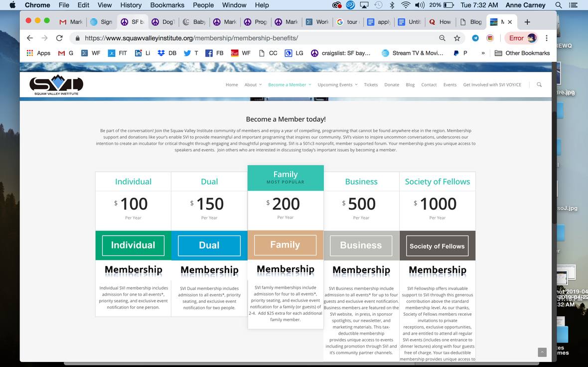The width and height of the screenshot is (588, 367).
Task: Close the active browser tab
Action: pos(510,22)
